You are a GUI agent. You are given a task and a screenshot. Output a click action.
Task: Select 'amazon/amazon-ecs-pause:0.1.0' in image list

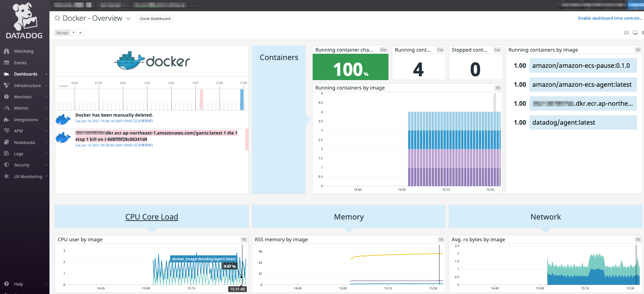pos(583,66)
